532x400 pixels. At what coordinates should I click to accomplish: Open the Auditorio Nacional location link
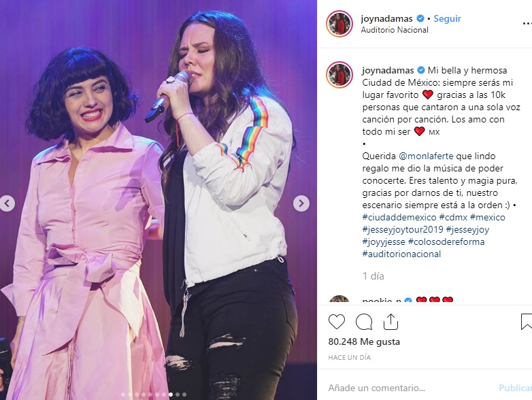[395, 30]
